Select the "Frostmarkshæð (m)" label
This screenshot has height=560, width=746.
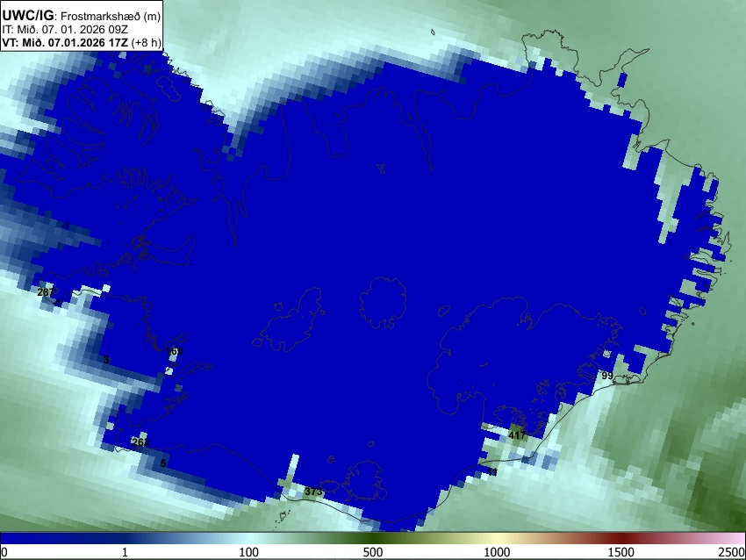coord(111,16)
